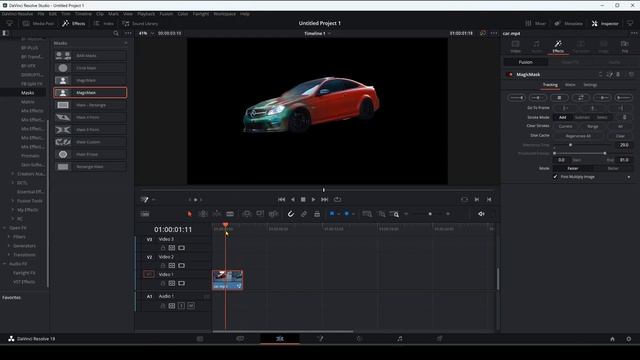Open the Mixer panel
Viewport: 640px width, 360px height.
click(536, 24)
